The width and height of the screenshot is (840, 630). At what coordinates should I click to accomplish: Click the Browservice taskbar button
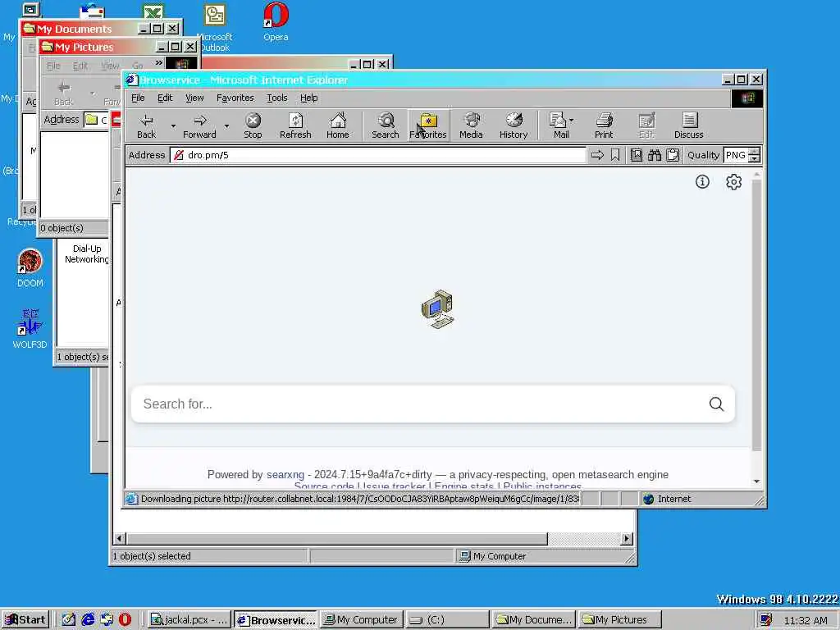(276, 620)
